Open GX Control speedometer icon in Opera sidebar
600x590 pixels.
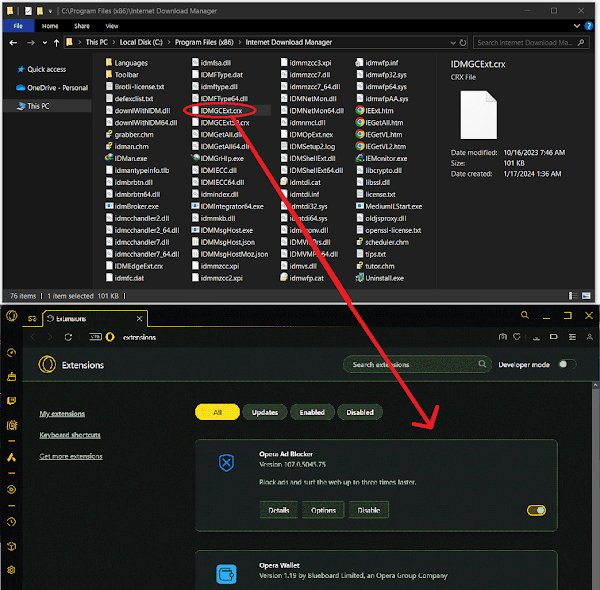(x=11, y=352)
